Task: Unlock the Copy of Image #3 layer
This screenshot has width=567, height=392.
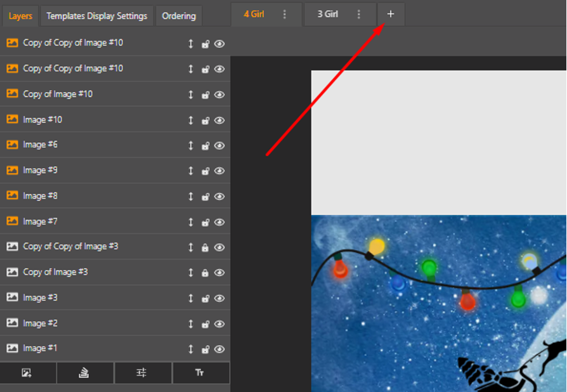Action: pos(205,273)
